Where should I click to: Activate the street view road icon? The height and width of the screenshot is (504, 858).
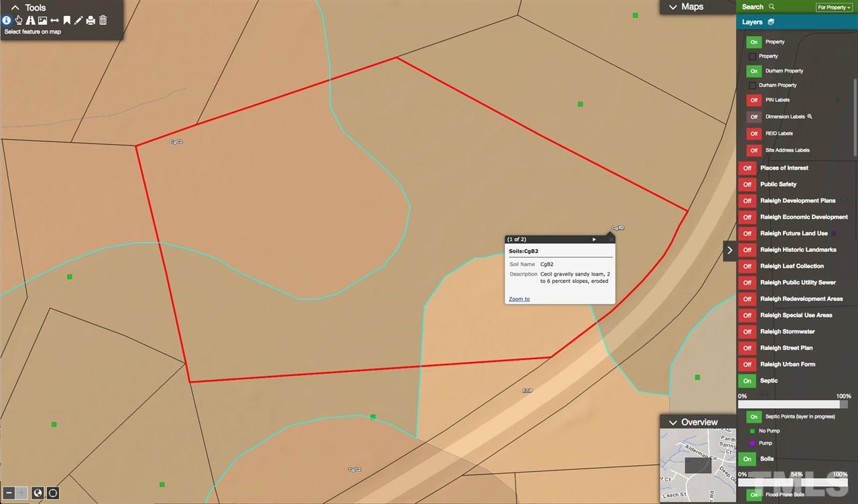click(x=31, y=21)
